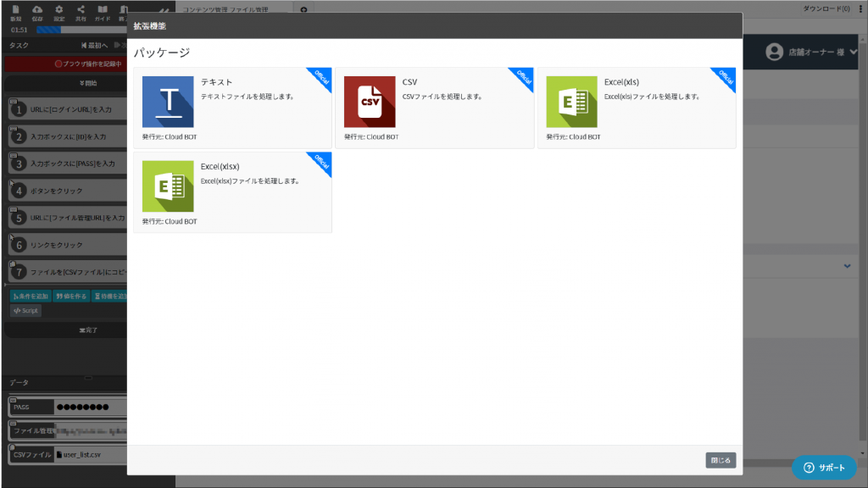Select step ボタンをクリック
The height and width of the screenshot is (488, 868).
68,191
